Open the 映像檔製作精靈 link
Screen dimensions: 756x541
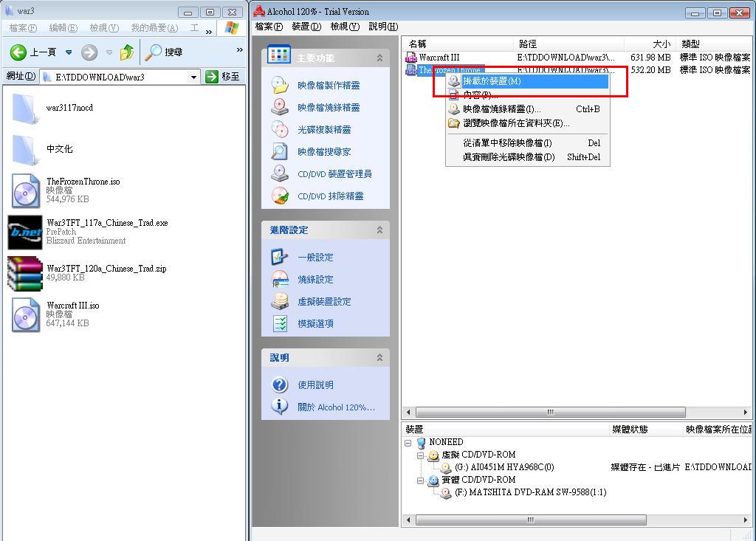tap(329, 86)
